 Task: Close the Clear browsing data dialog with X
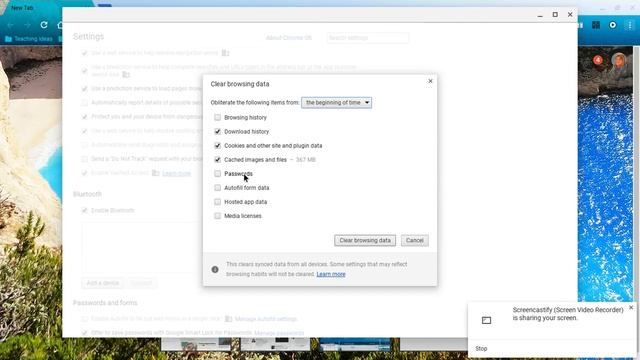(430, 81)
